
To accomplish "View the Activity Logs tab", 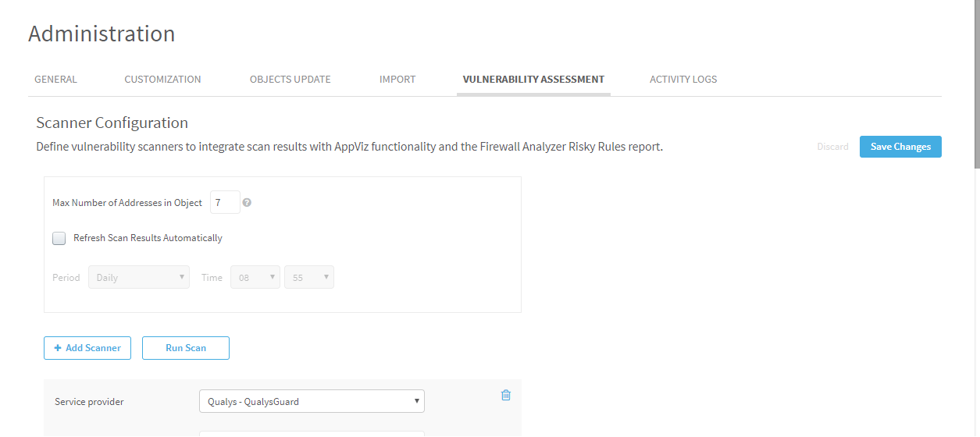I will [683, 80].
